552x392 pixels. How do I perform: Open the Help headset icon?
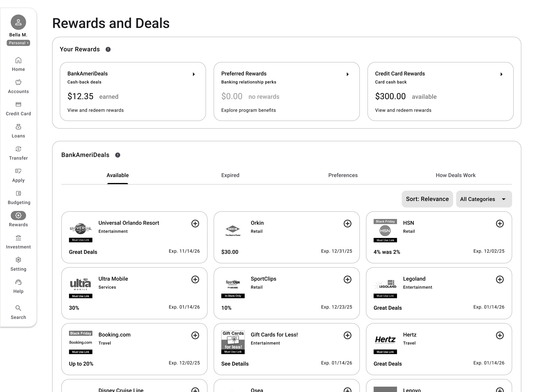[x=18, y=282]
